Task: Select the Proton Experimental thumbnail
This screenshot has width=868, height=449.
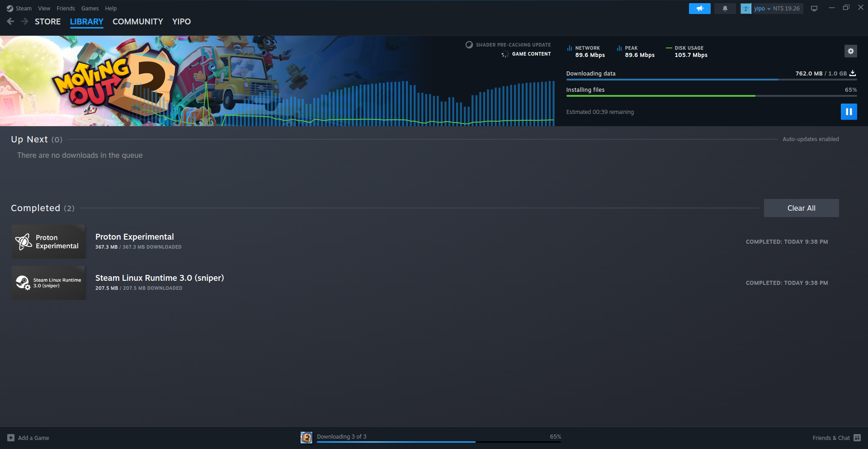Action: [48, 242]
